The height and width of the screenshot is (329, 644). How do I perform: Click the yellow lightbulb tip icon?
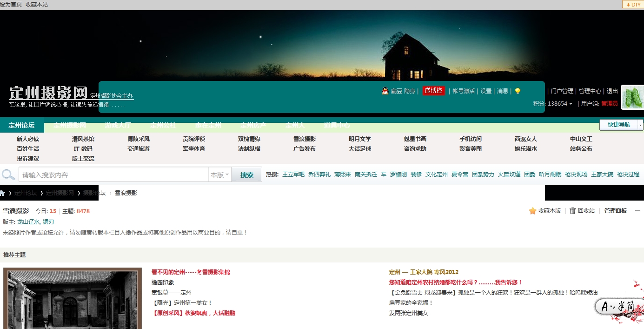(x=518, y=91)
